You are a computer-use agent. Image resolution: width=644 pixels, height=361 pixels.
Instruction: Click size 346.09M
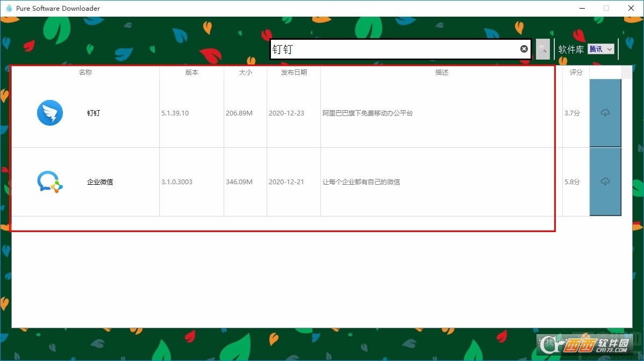tap(239, 182)
